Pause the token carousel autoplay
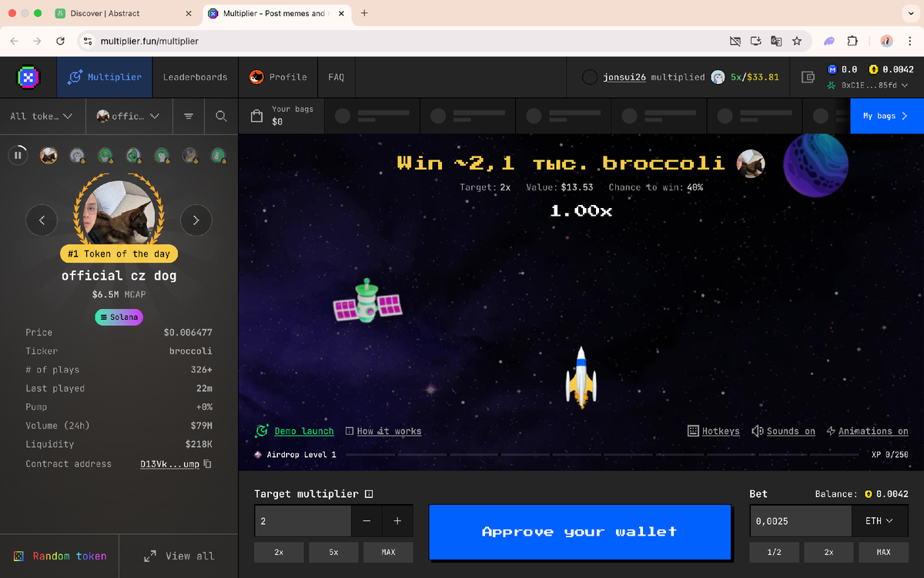This screenshot has height=578, width=924. coord(18,156)
